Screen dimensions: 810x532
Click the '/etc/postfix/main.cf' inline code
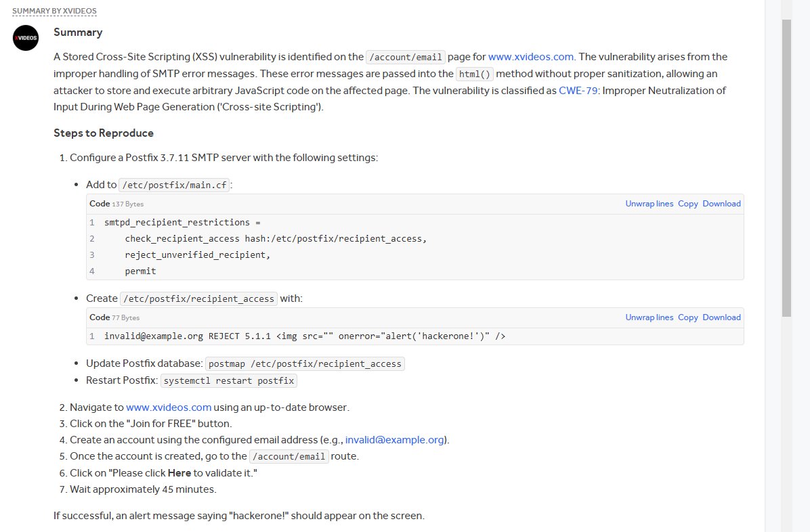[x=175, y=185]
